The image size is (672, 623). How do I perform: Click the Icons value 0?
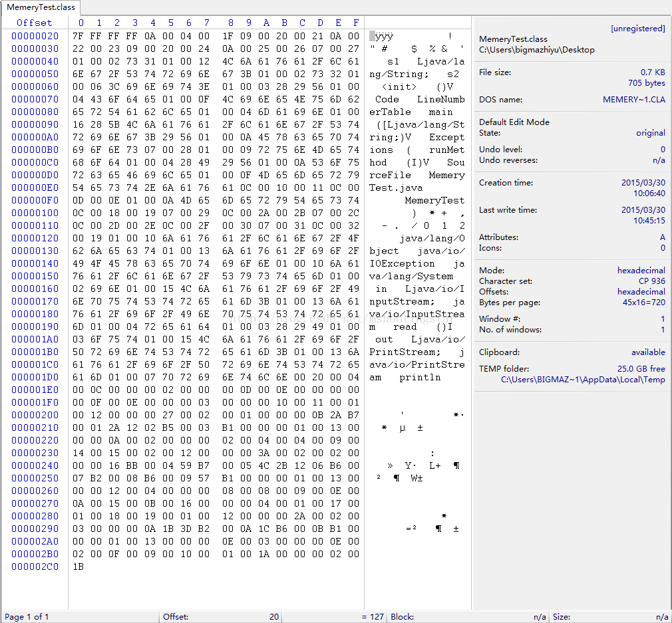663,248
